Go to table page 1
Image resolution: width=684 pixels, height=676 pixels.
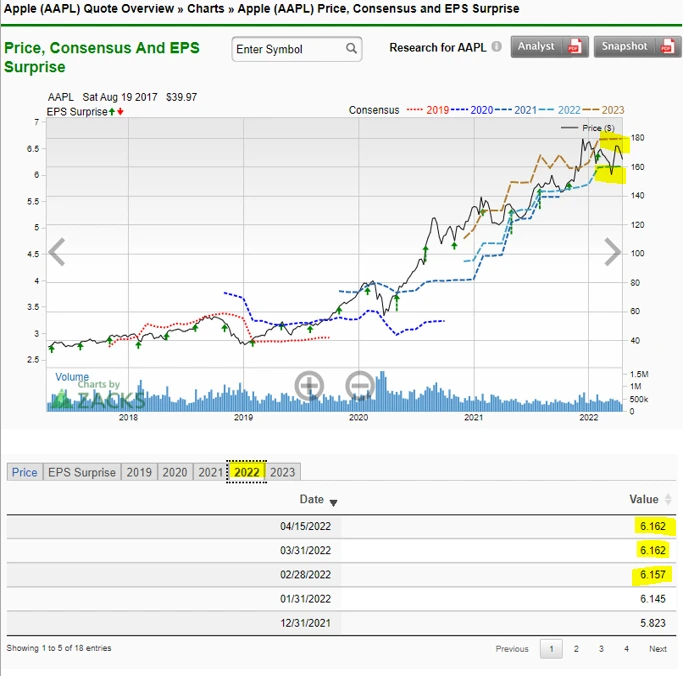point(551,649)
